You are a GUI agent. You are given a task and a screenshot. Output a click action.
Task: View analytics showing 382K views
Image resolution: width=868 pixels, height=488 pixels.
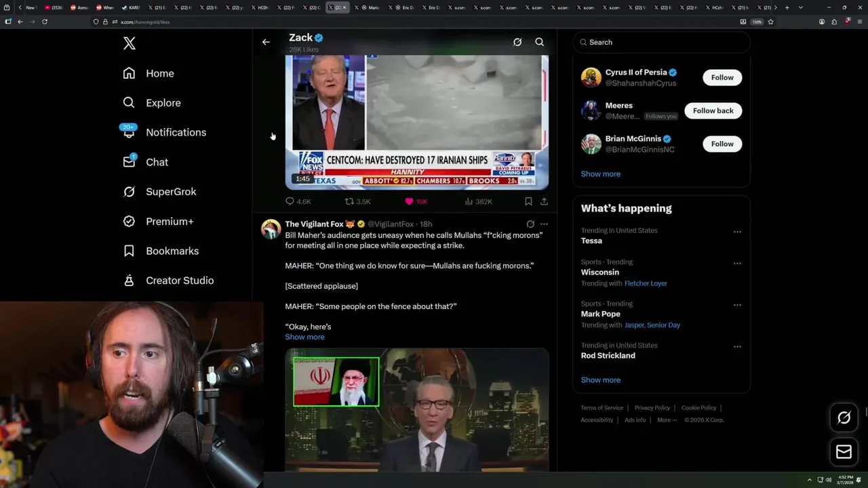478,201
